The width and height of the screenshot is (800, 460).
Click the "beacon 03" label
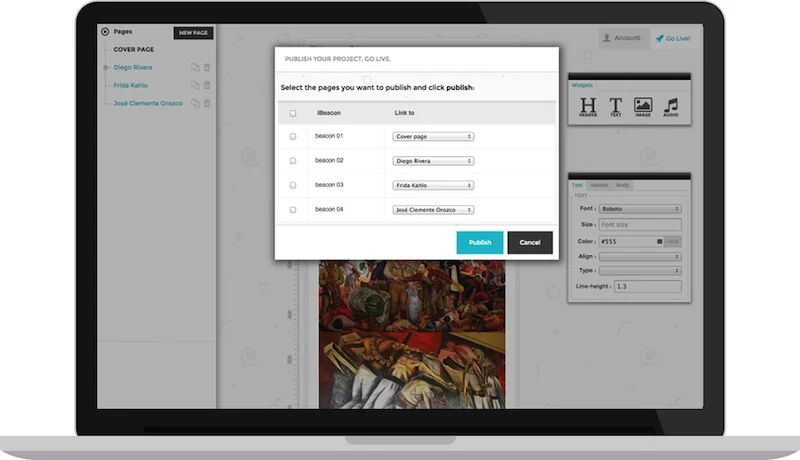[329, 185]
